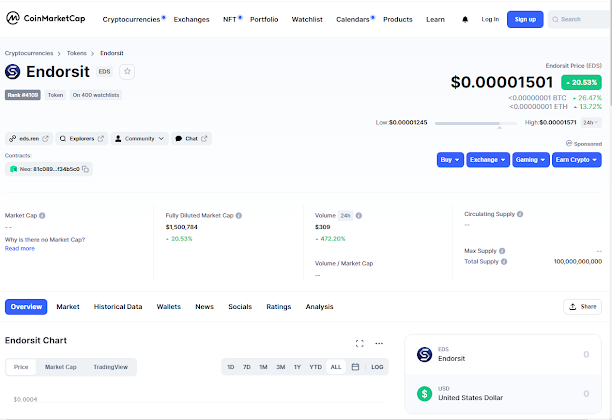612x420 pixels.
Task: Open the Exchanges menu in navbar
Action: pyautogui.click(x=191, y=19)
